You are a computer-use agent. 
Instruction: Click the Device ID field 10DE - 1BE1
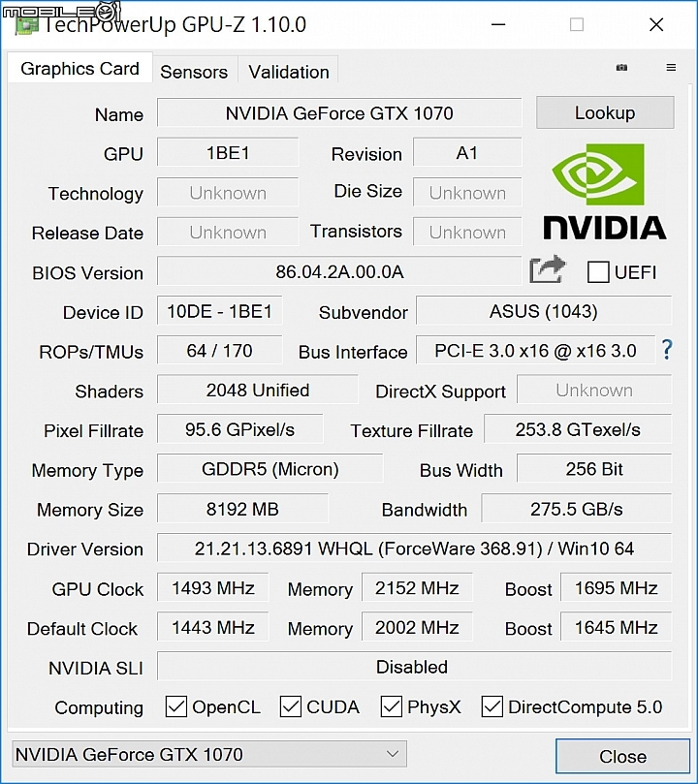[x=219, y=311]
